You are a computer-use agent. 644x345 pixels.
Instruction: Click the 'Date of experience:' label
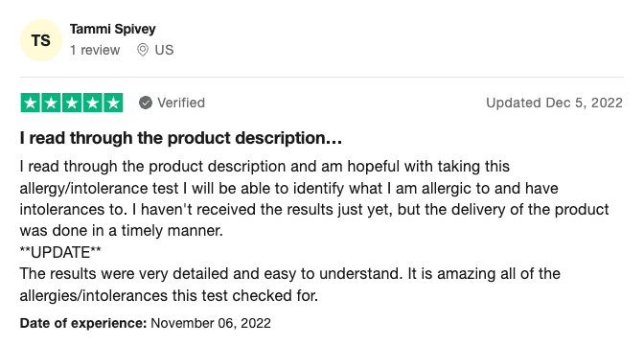[x=83, y=323]
